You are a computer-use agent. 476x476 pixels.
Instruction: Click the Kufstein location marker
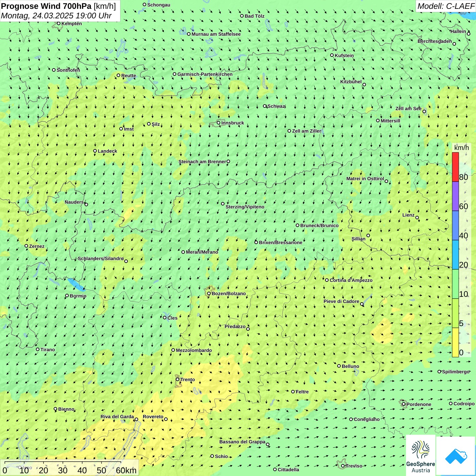[332, 55]
